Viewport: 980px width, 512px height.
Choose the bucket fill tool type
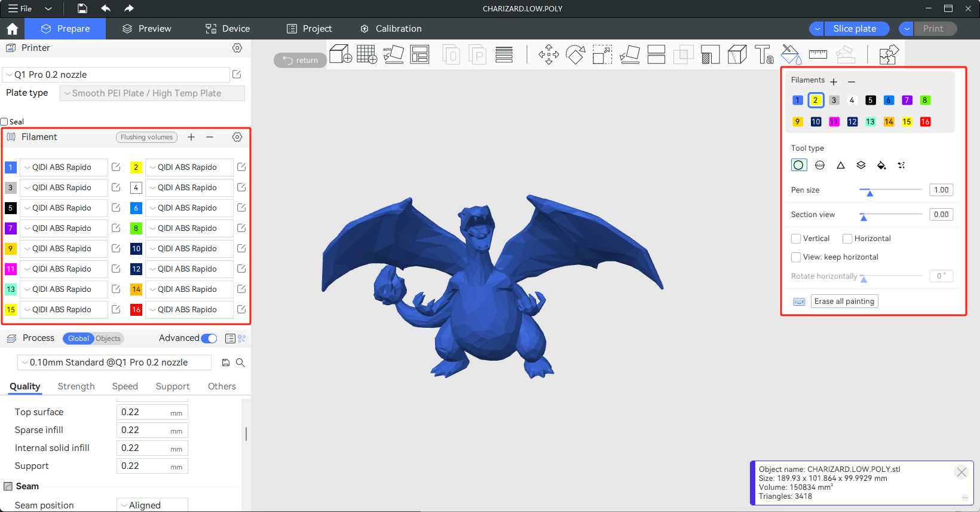(881, 166)
